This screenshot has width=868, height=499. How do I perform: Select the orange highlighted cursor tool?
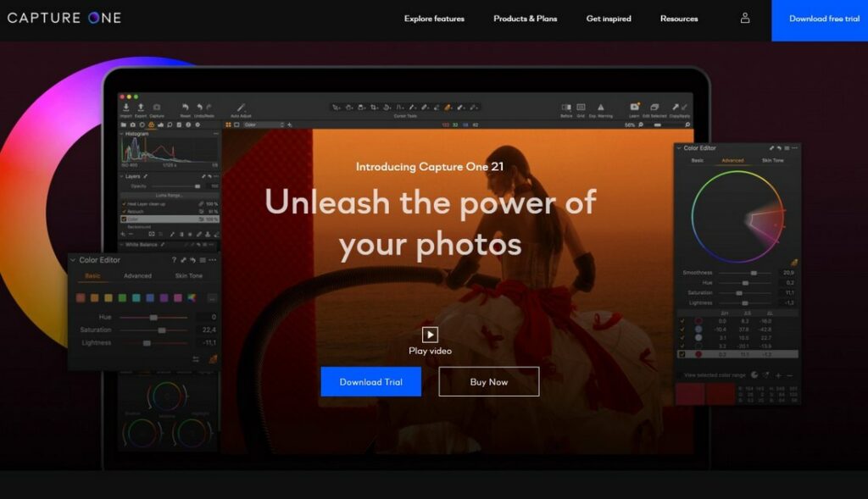[448, 108]
